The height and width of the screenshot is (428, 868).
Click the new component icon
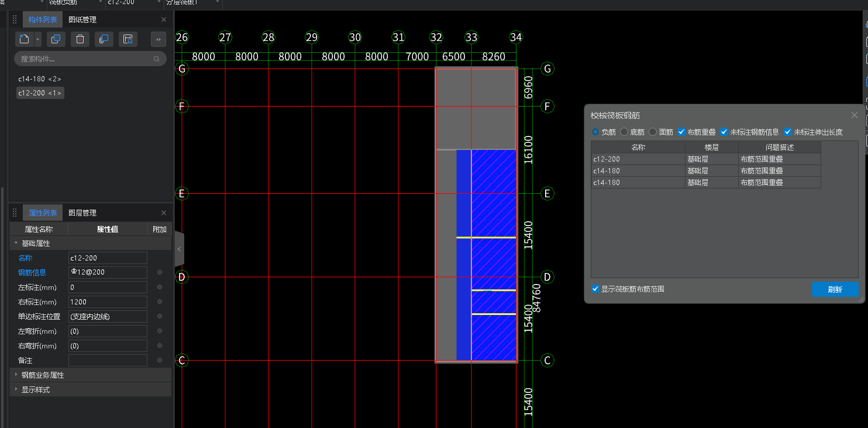pos(24,39)
